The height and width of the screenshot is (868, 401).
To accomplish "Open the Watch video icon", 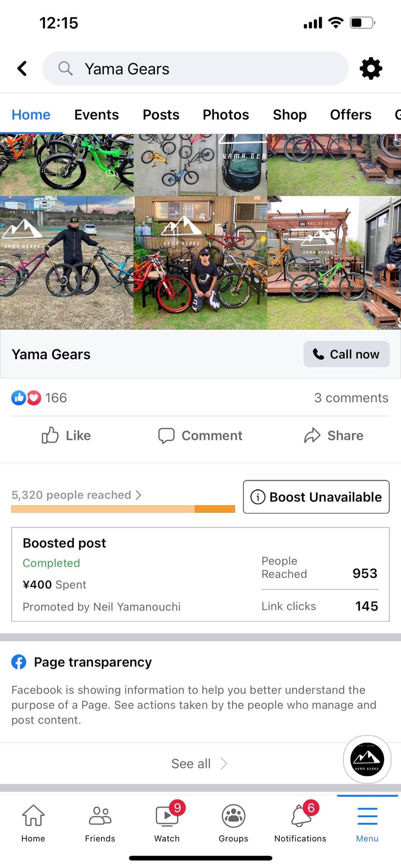I will pos(167,816).
